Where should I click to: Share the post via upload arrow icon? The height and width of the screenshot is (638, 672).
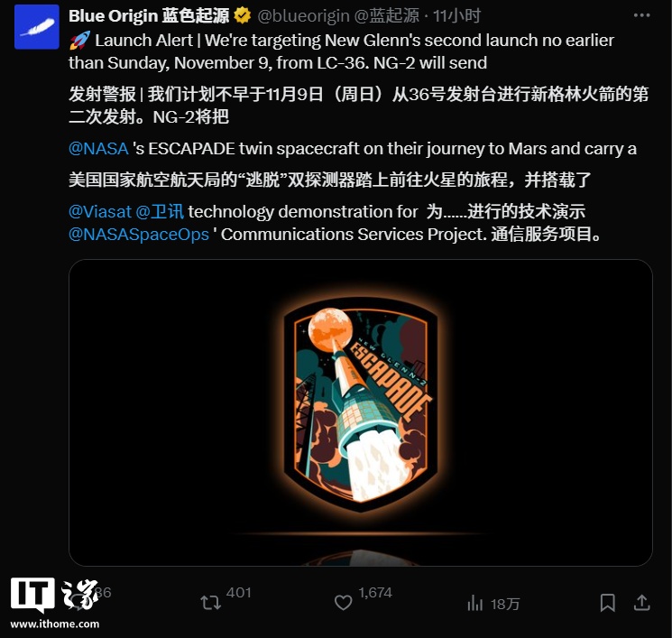pos(641,603)
